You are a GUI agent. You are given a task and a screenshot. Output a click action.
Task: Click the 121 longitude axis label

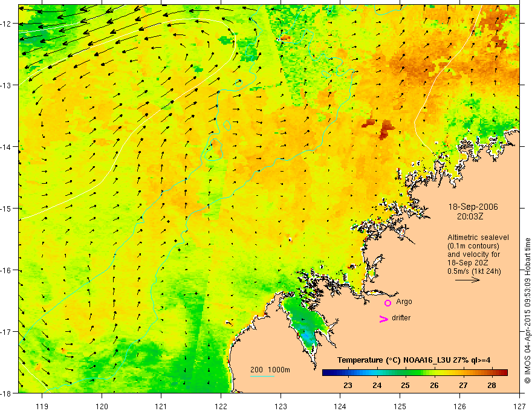(161, 406)
